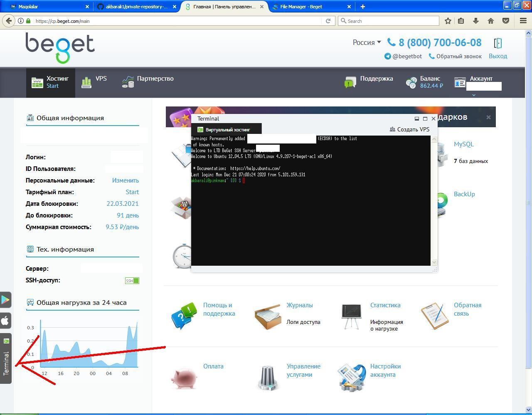Click Создать VPS in the terminal window

click(x=409, y=129)
